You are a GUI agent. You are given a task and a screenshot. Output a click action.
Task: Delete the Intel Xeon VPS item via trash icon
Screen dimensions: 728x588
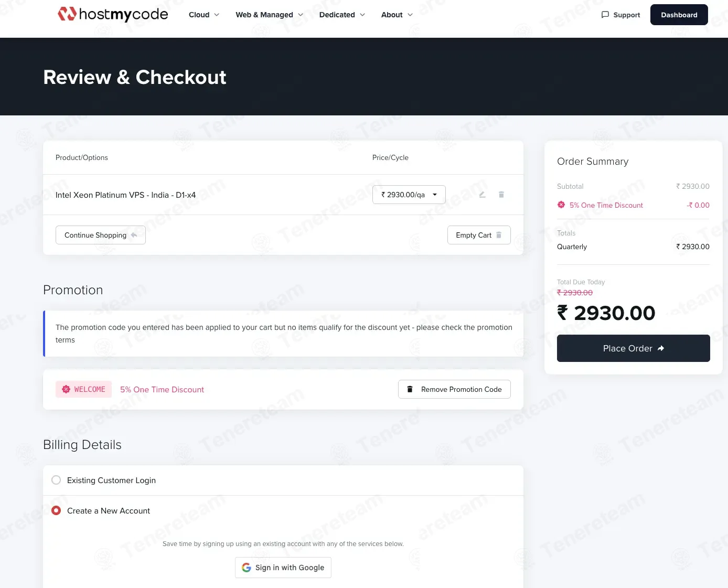(501, 195)
